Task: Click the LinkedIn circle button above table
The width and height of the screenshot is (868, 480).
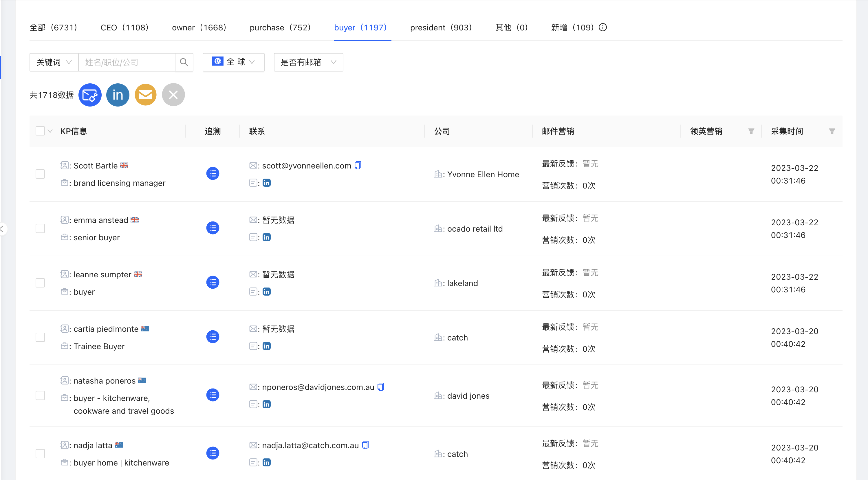Action: tap(118, 95)
